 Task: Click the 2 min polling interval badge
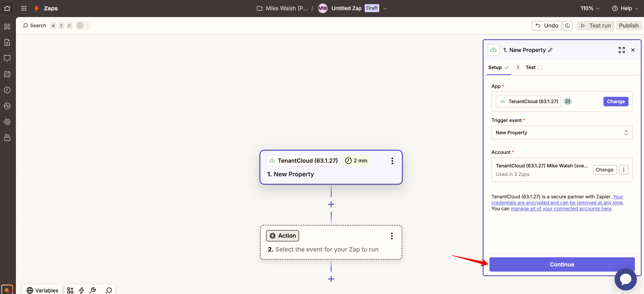click(356, 161)
